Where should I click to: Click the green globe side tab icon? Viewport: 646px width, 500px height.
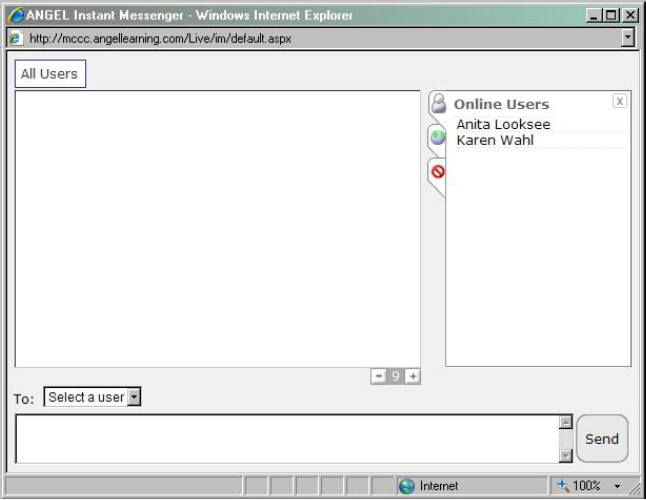437,138
